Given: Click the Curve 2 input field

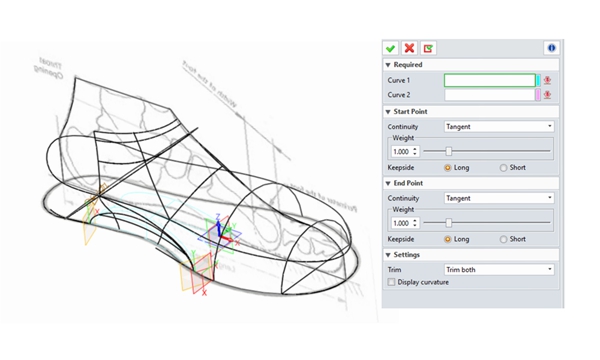Looking at the screenshot, I should pos(490,95).
